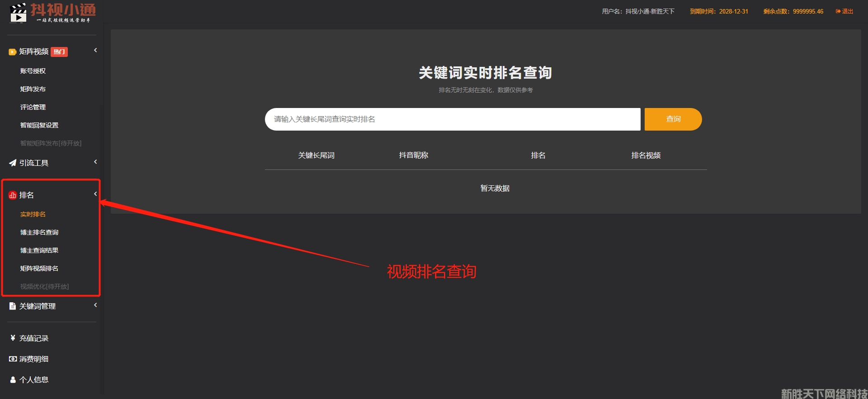Click the 消费明细 money icon

coord(13,359)
